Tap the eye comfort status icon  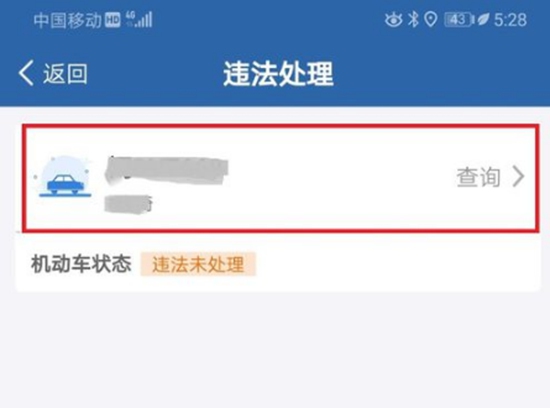(394, 20)
